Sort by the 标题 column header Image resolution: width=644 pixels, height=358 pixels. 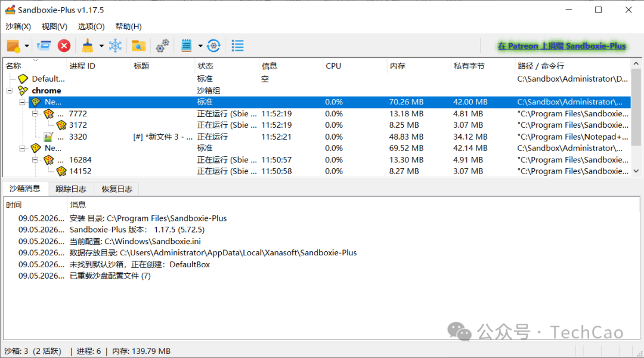pyautogui.click(x=163, y=66)
